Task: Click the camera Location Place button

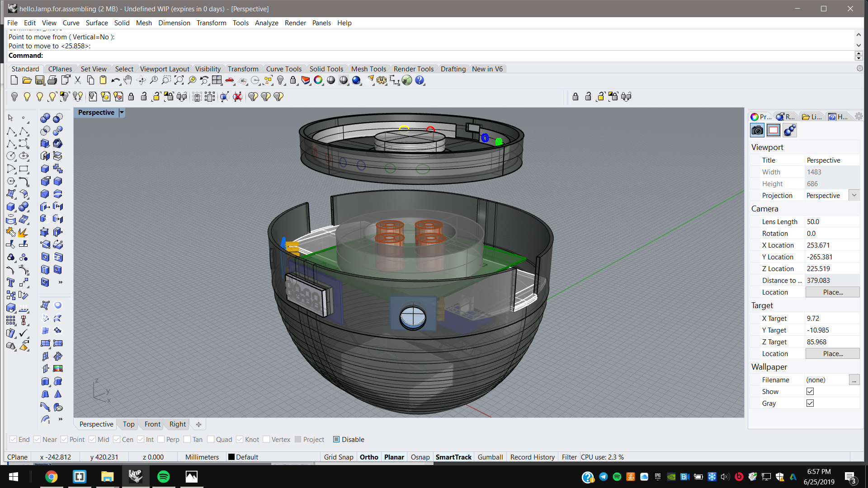Action: (833, 292)
